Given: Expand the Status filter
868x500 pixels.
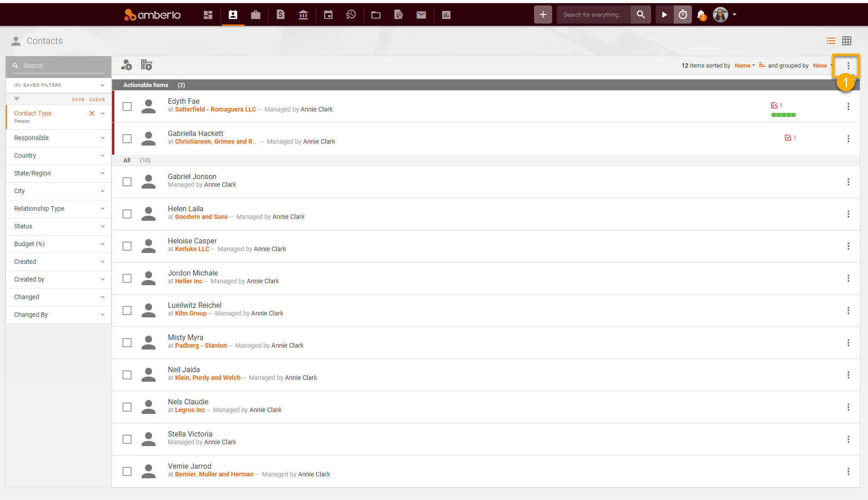Looking at the screenshot, I should (x=59, y=226).
